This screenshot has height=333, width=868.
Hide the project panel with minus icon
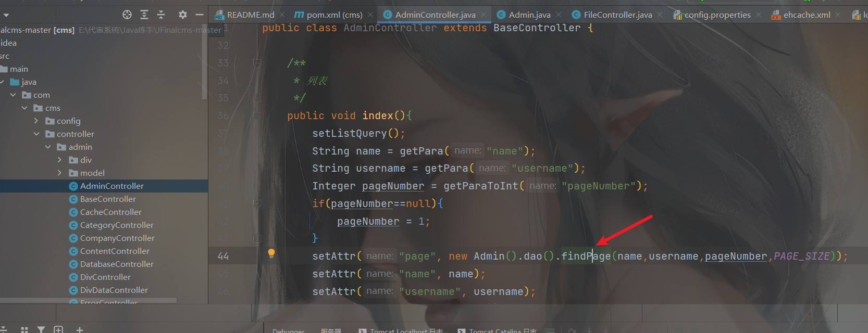click(x=199, y=15)
